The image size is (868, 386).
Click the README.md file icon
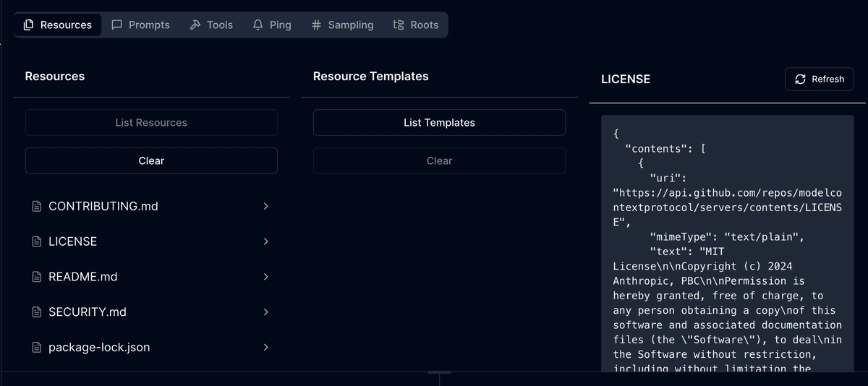(x=37, y=277)
